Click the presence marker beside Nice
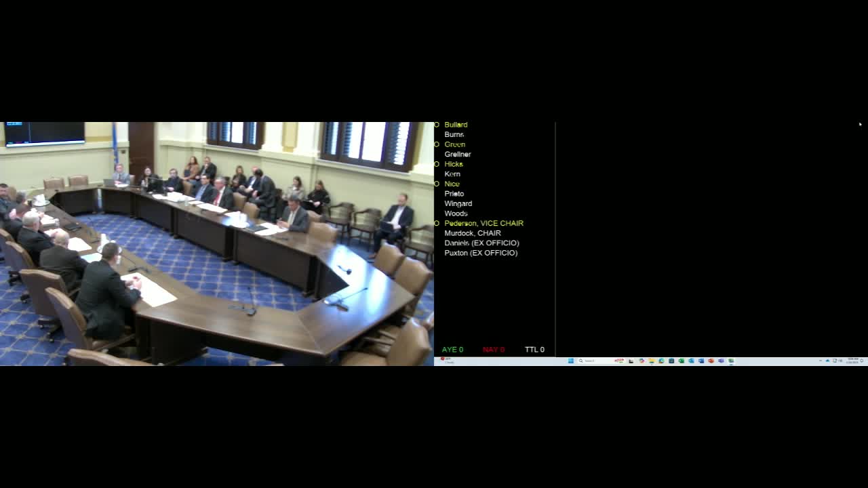 point(437,184)
